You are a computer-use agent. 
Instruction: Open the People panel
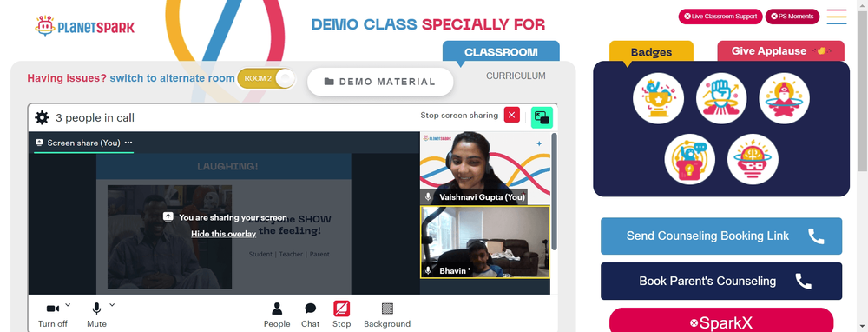[x=277, y=315]
